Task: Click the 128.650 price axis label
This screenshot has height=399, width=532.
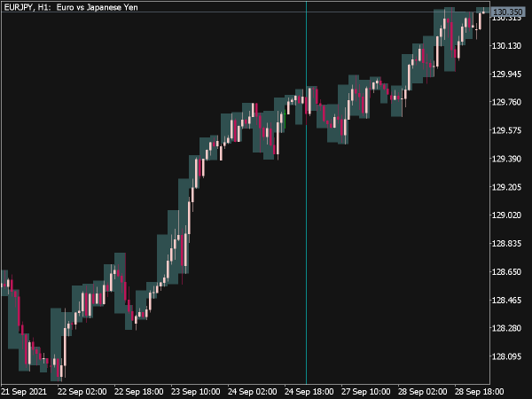Action: (506, 272)
